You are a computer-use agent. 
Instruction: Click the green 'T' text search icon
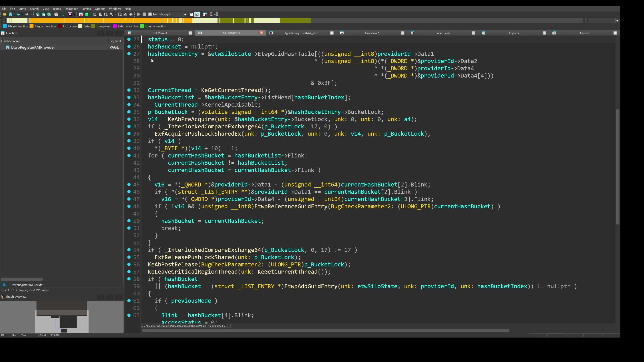[43, 14]
